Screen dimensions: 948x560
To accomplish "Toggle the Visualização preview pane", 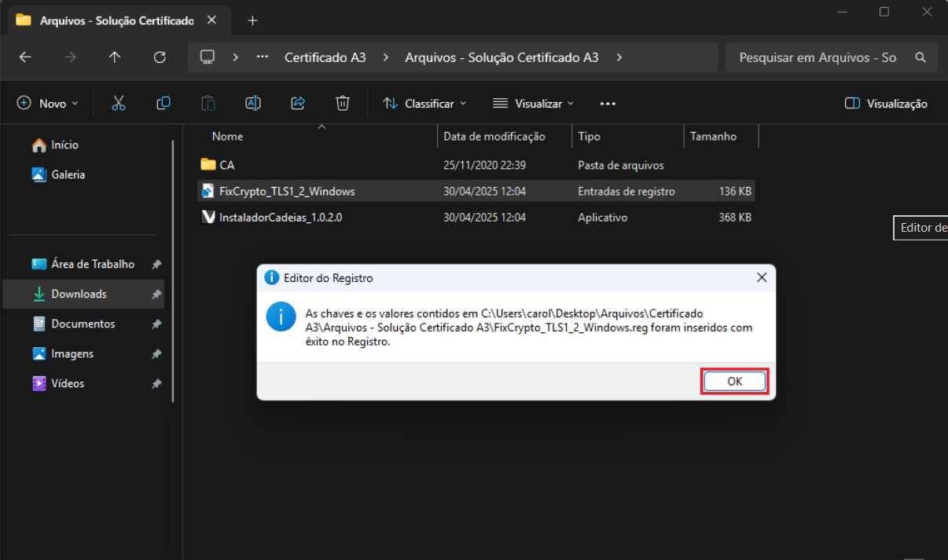I will (x=886, y=104).
